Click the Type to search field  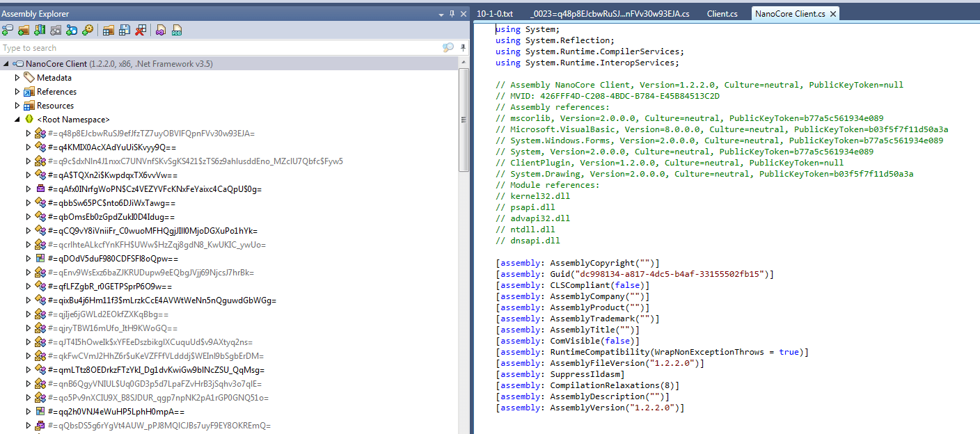click(x=219, y=48)
